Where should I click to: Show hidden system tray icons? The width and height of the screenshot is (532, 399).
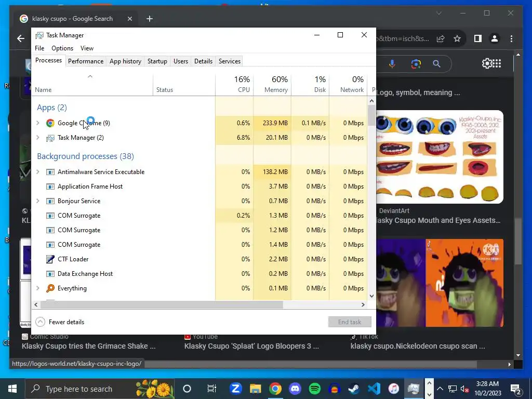440,389
